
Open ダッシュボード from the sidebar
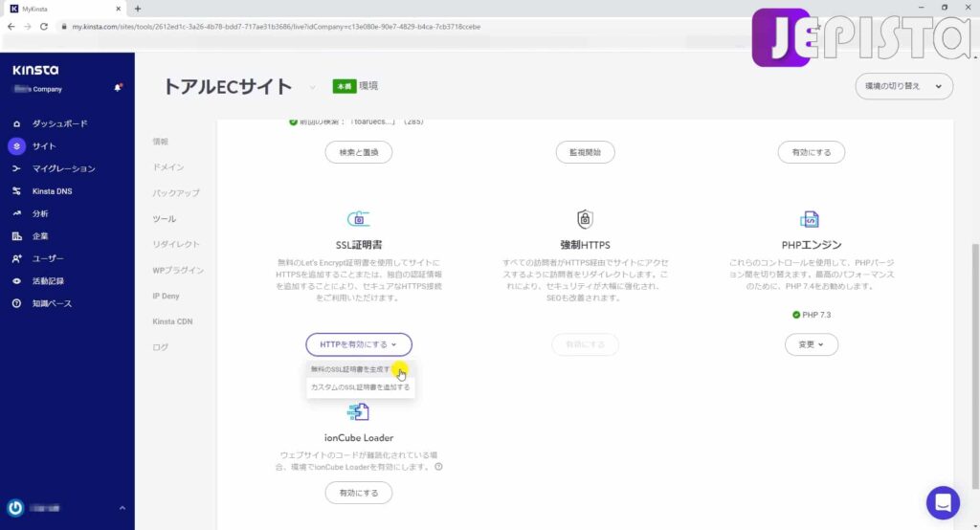tap(59, 123)
